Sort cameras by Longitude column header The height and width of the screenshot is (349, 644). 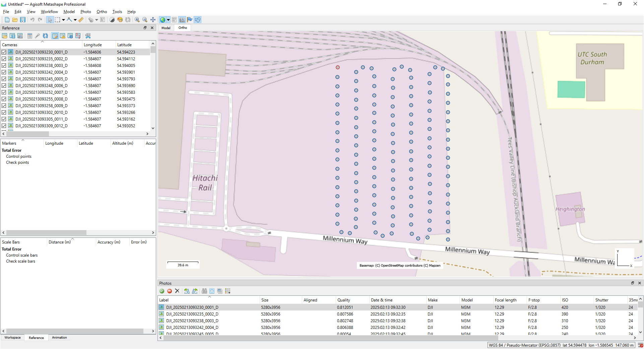pos(99,45)
